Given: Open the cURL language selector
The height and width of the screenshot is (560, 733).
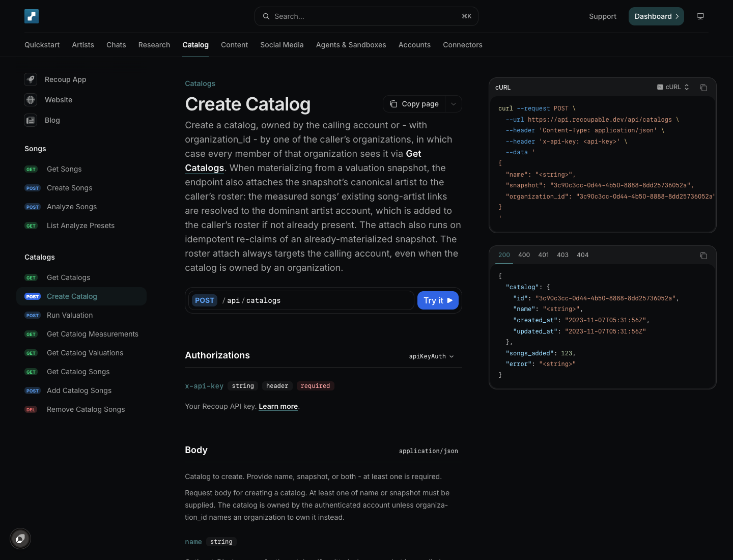Looking at the screenshot, I should coord(673,87).
